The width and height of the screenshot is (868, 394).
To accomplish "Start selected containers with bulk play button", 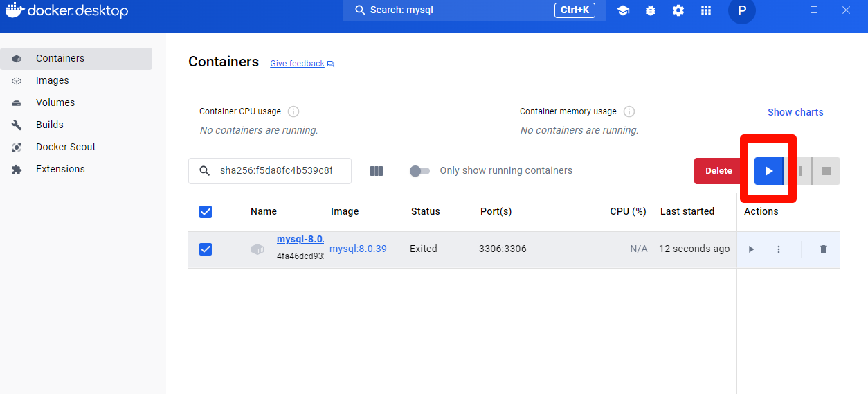I will [768, 171].
